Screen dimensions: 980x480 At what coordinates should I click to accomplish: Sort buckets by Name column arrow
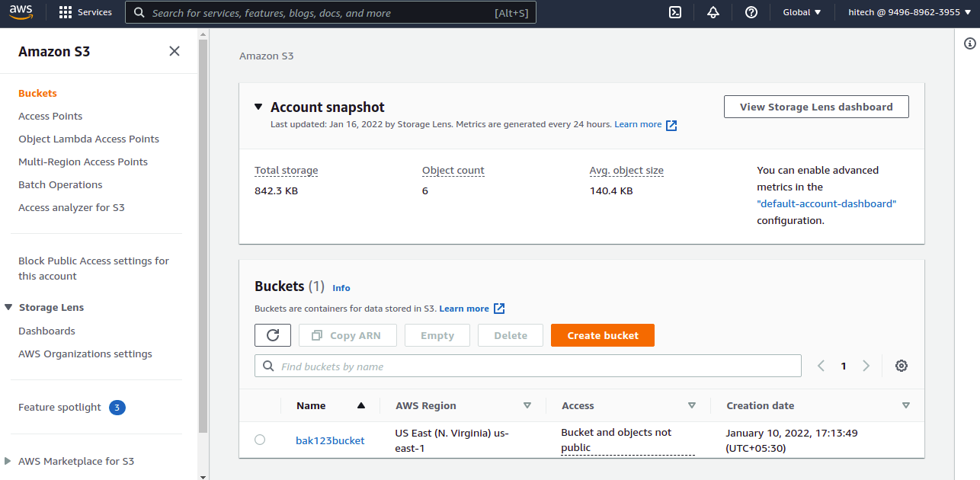click(361, 405)
